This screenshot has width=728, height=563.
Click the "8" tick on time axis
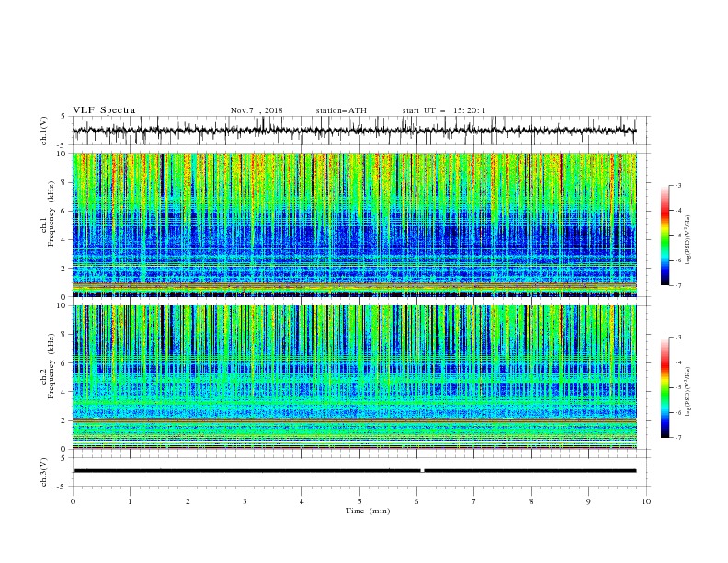(x=531, y=501)
